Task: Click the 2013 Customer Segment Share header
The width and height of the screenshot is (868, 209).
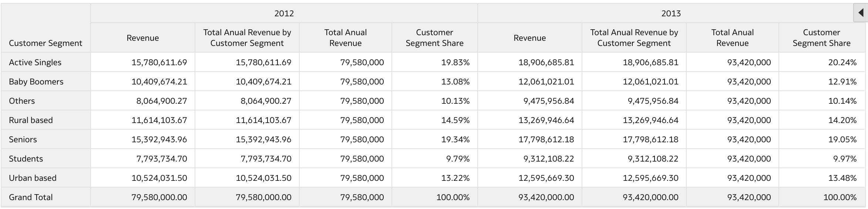Action: (821, 37)
